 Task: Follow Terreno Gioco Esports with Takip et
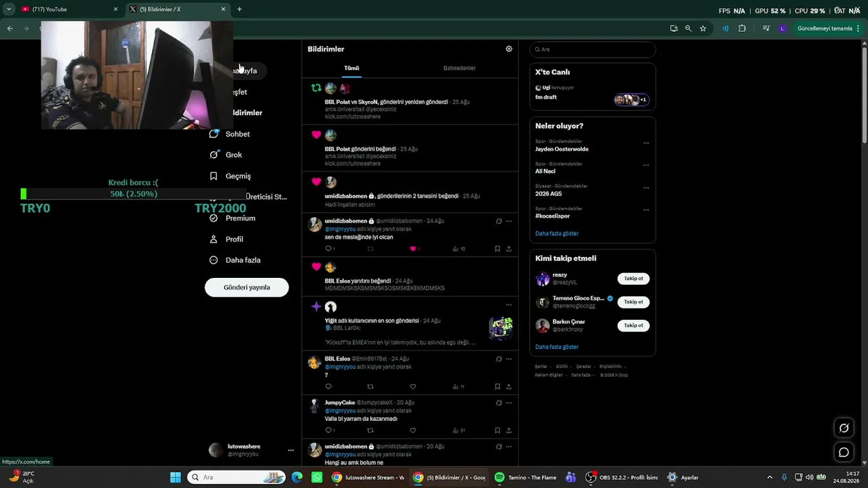pos(633,302)
